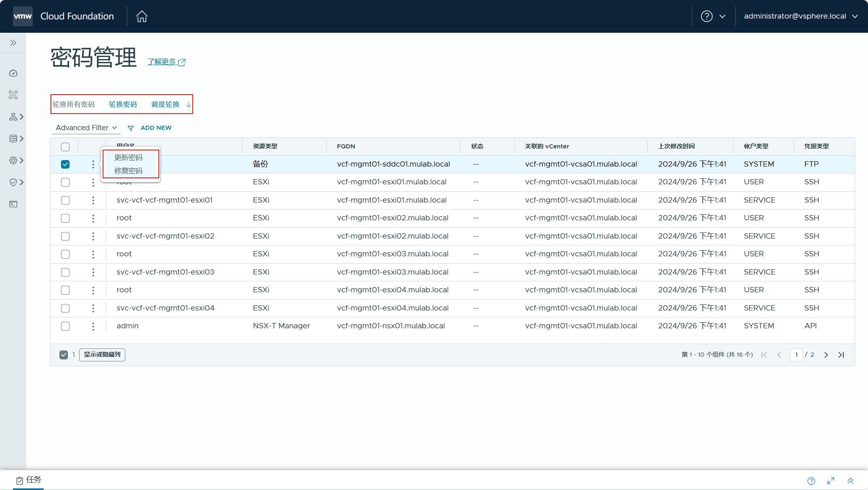Open the security shield icon in sidebar
Viewport: 868px width, 490px height.
[13, 182]
